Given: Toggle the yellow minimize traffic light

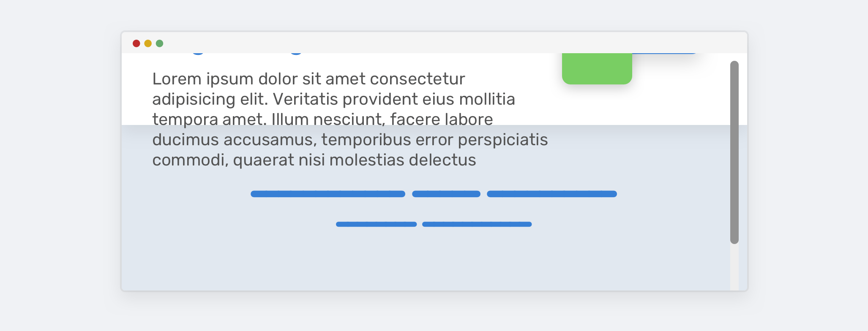Looking at the screenshot, I should pyautogui.click(x=147, y=43).
